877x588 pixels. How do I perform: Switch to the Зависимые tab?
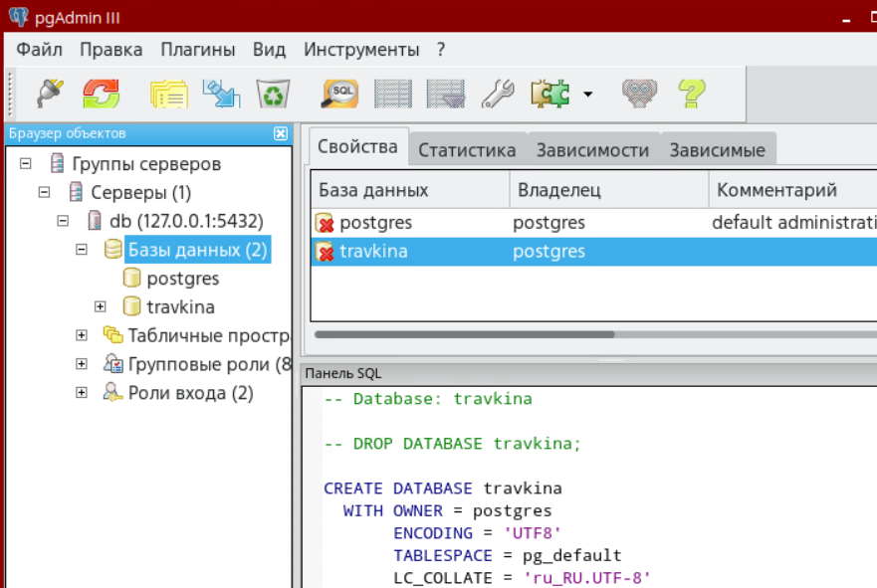(x=718, y=150)
